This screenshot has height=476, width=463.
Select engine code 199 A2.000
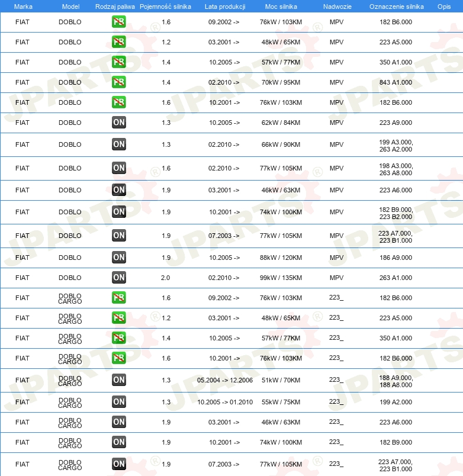(x=396, y=402)
